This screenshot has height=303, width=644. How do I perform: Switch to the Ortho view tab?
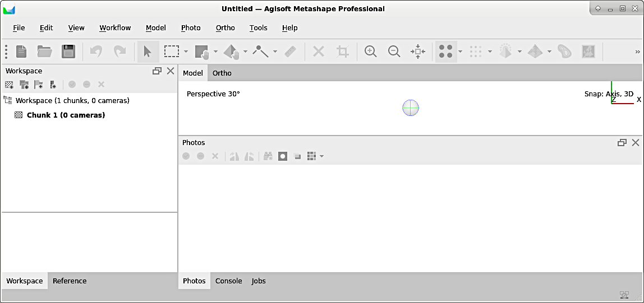(x=222, y=73)
